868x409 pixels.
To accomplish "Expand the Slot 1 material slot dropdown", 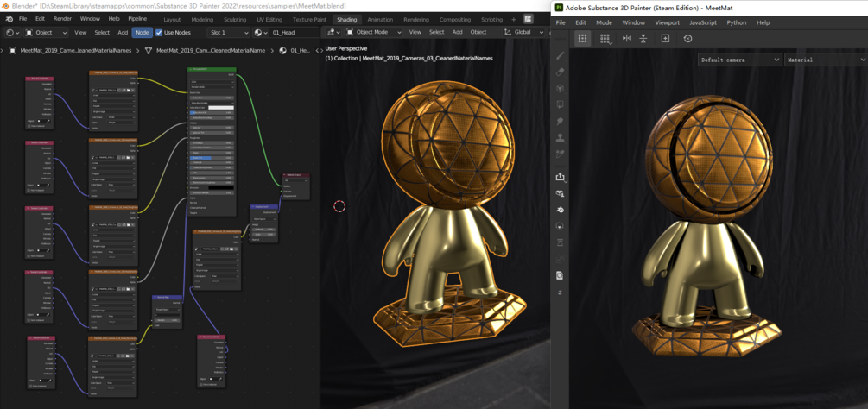I will click(x=228, y=33).
